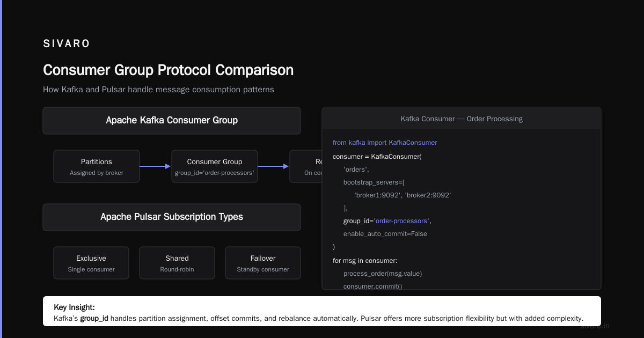Click the Partitions box
The height and width of the screenshot is (338, 644).
(x=97, y=166)
